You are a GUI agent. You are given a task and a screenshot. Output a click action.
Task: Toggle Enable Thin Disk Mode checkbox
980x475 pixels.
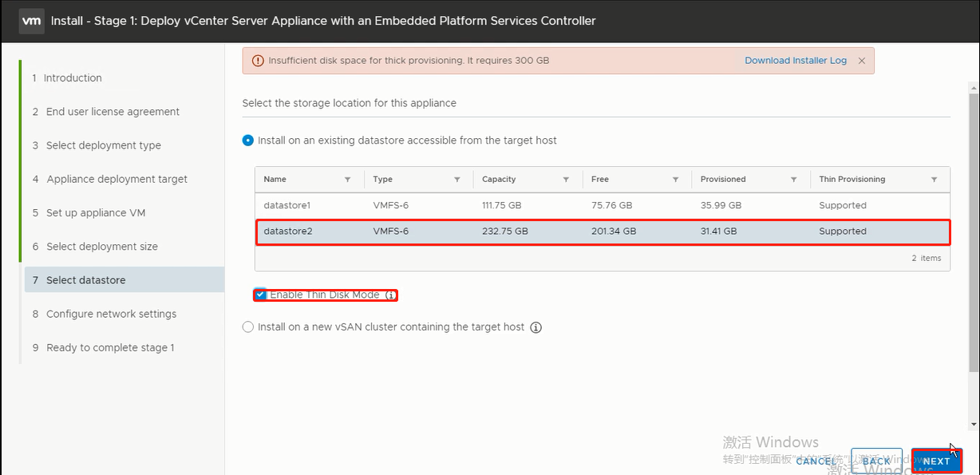(260, 295)
